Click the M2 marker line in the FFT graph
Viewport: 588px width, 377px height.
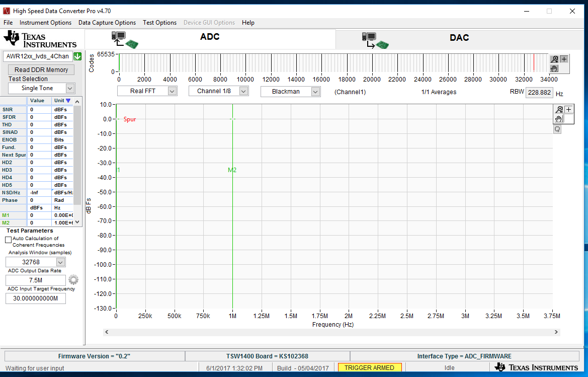pos(232,206)
